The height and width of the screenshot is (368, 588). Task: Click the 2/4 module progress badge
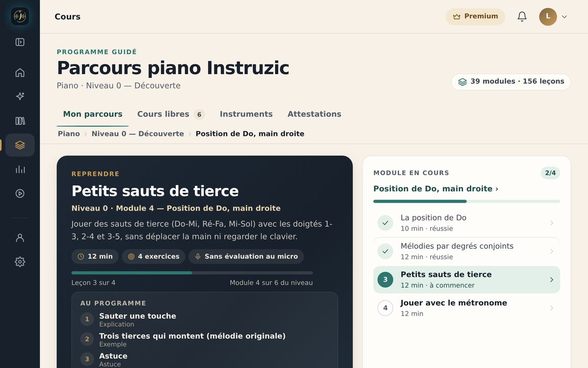pyautogui.click(x=550, y=173)
